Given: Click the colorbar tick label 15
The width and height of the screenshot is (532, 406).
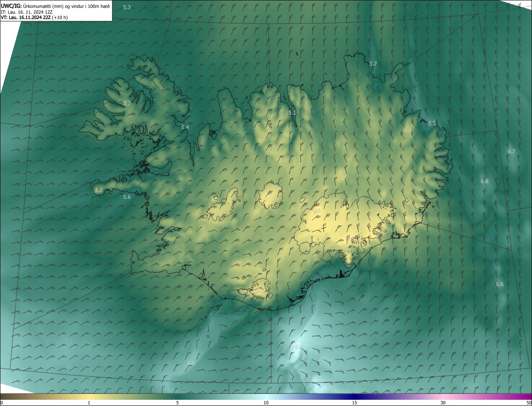Looking at the screenshot, I should 355,403.
